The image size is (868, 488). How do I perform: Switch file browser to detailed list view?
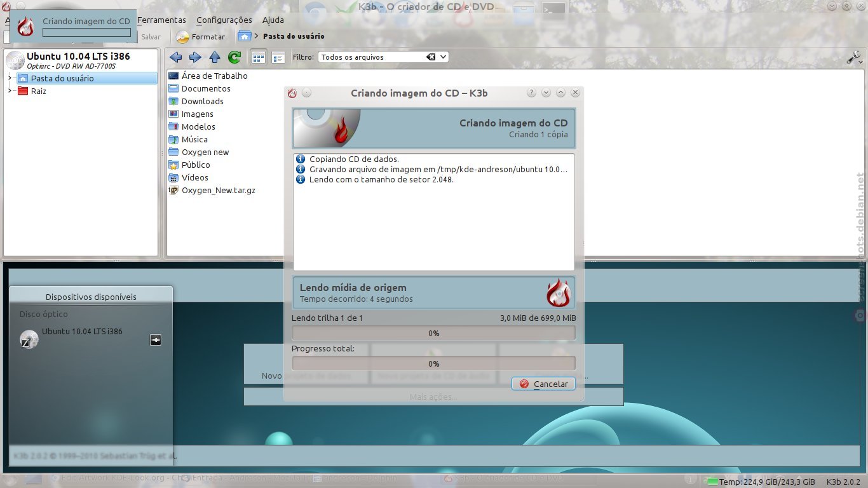pos(278,57)
